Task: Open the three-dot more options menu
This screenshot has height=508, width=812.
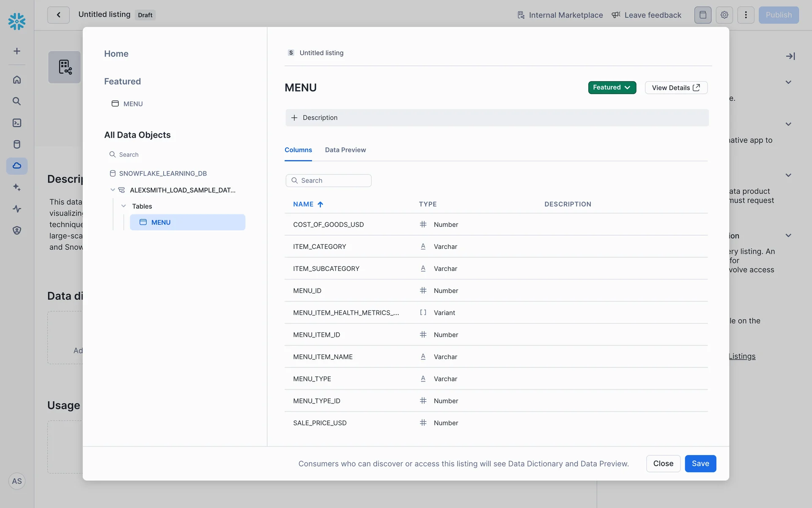Action: pos(746,15)
